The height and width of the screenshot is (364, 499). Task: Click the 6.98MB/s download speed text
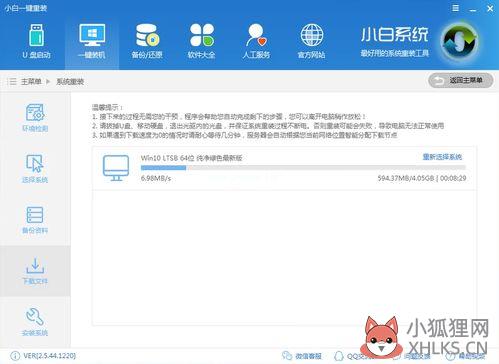[156, 178]
